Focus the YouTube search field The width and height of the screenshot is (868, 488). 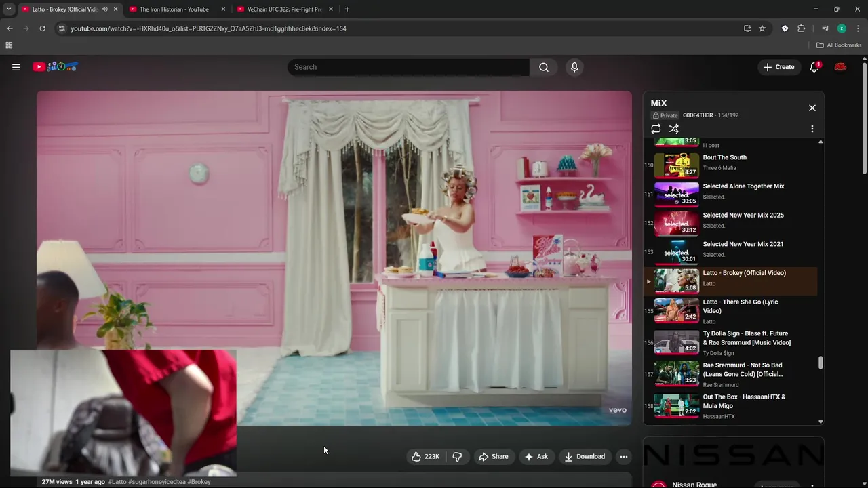tap(408, 67)
